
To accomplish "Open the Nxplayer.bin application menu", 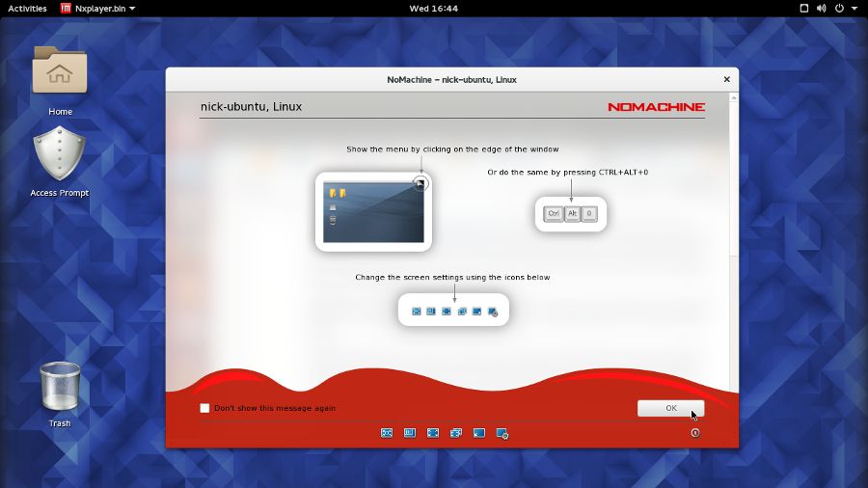I will click(98, 9).
